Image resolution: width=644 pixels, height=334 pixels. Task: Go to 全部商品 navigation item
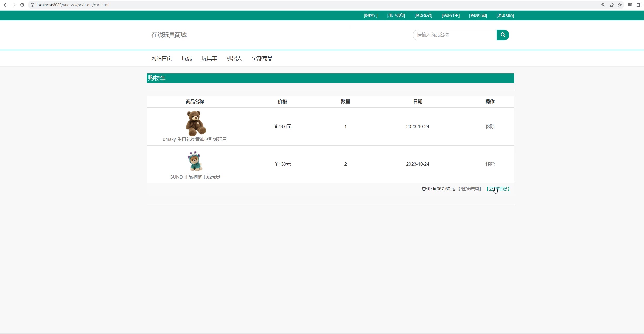(x=262, y=59)
